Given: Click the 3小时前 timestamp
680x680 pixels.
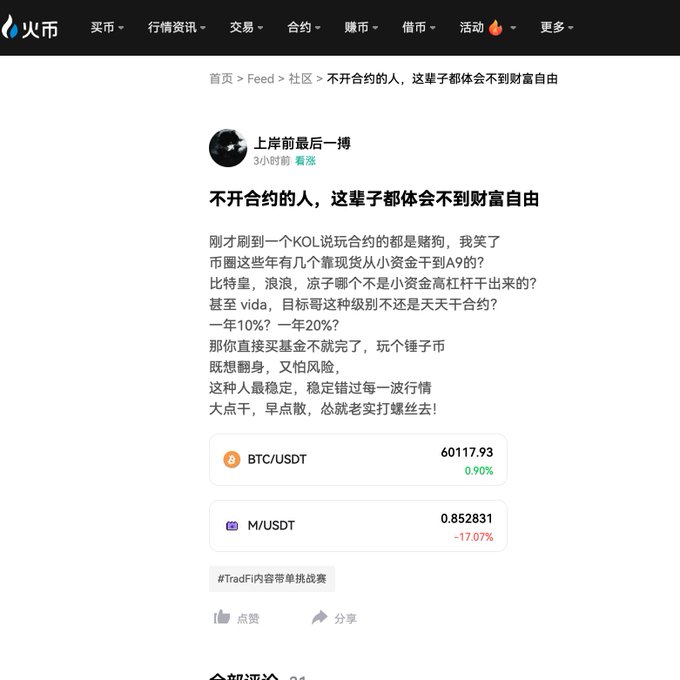Looking at the screenshot, I should coord(271,161).
